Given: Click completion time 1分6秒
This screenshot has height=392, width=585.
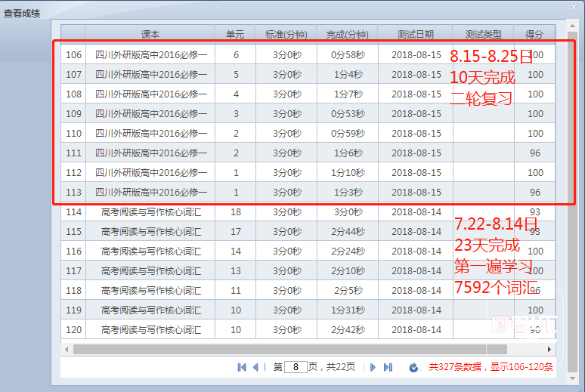Looking at the screenshot, I should pyautogui.click(x=348, y=153).
